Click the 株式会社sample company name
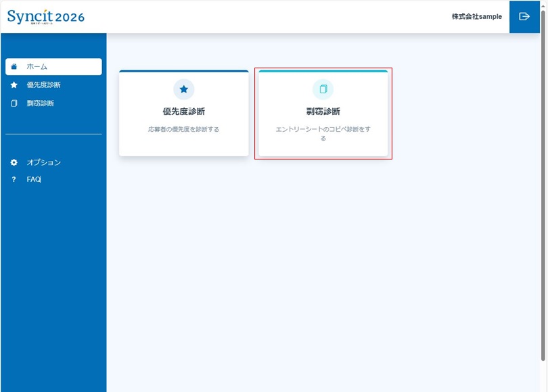Viewport: 548px width, 392px height. click(x=476, y=17)
